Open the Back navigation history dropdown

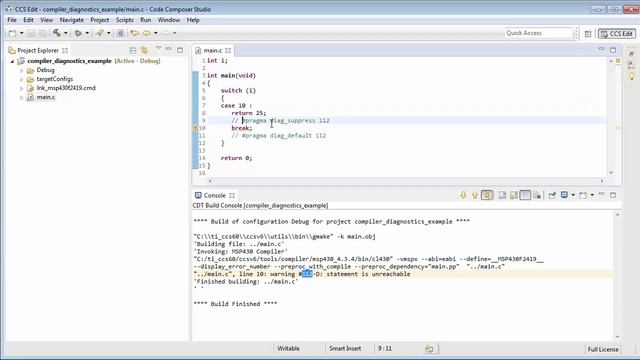156,33
